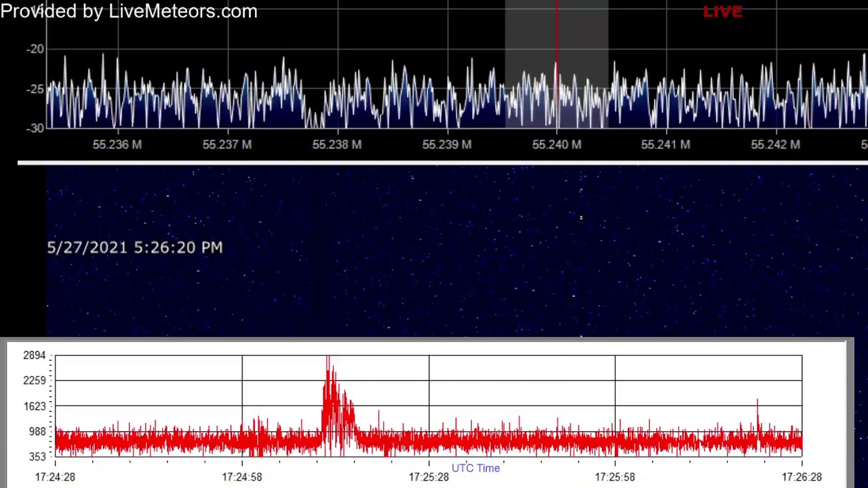Click the 2259 amplitude axis value
Screen dimensions: 868x488
(x=34, y=380)
